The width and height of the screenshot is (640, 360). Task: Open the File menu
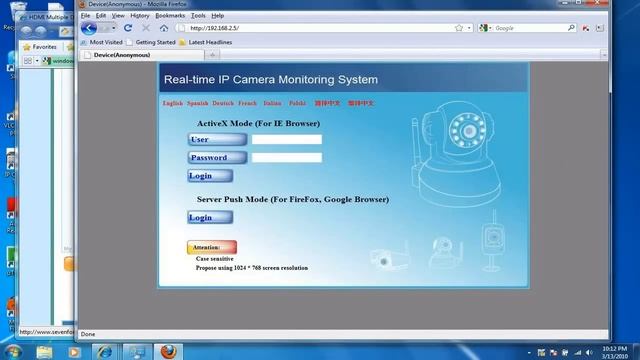(85, 16)
